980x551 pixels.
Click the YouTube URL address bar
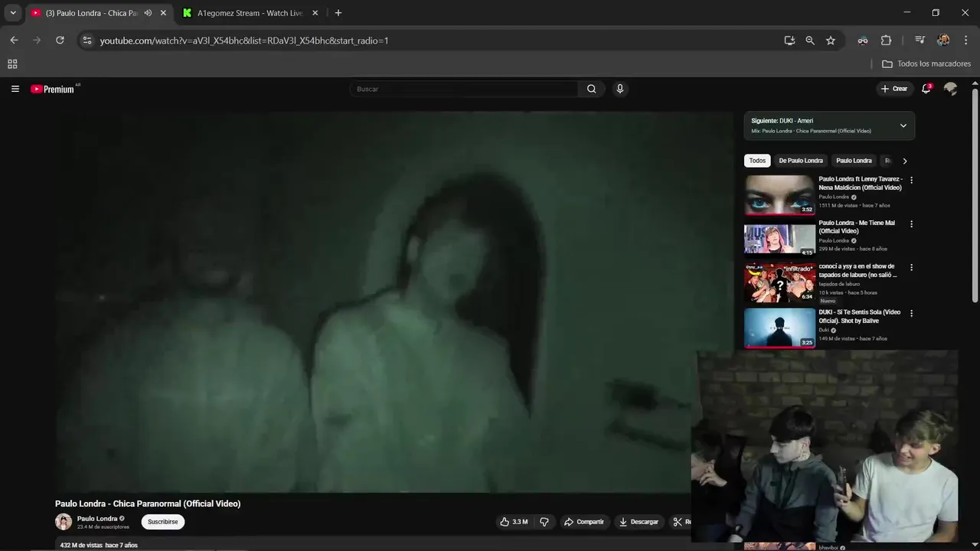436,41
